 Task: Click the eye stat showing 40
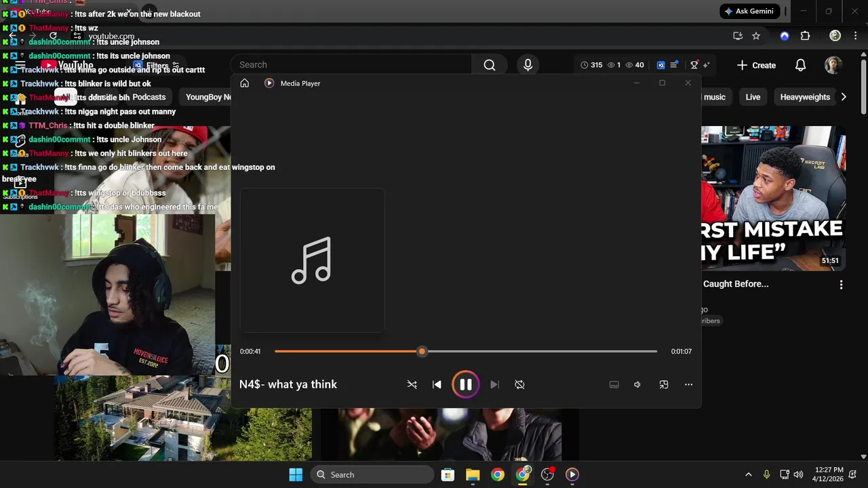click(x=635, y=65)
